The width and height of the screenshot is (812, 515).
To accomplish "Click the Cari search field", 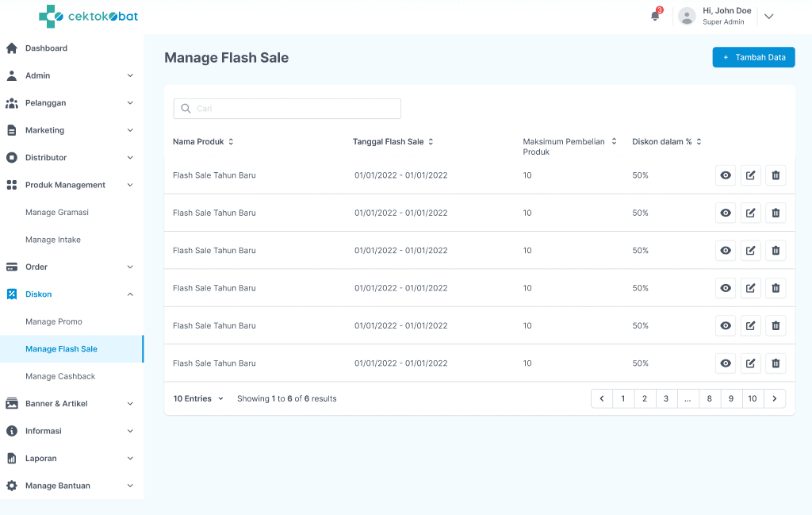I will (x=287, y=109).
